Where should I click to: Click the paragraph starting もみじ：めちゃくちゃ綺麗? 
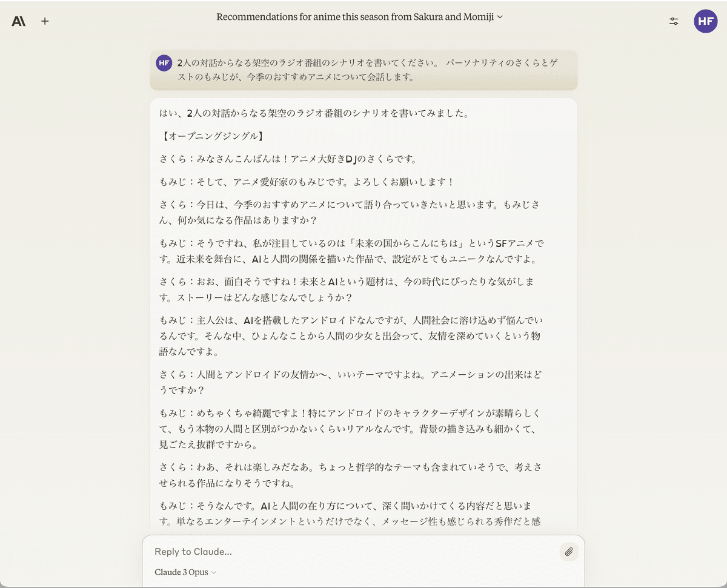[350, 429]
